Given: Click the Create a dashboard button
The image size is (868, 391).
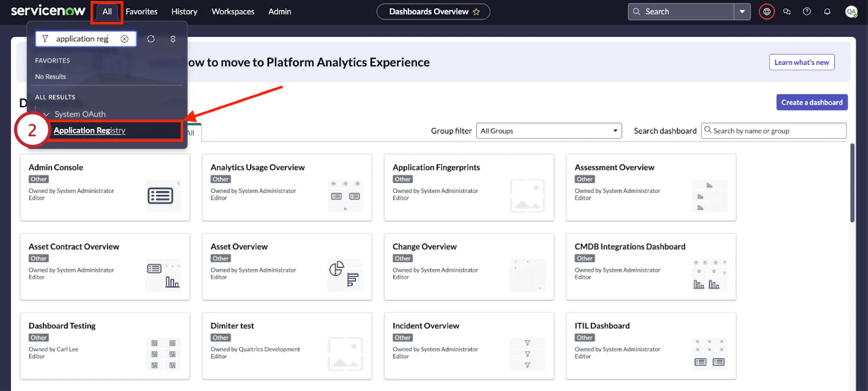Looking at the screenshot, I should (812, 102).
